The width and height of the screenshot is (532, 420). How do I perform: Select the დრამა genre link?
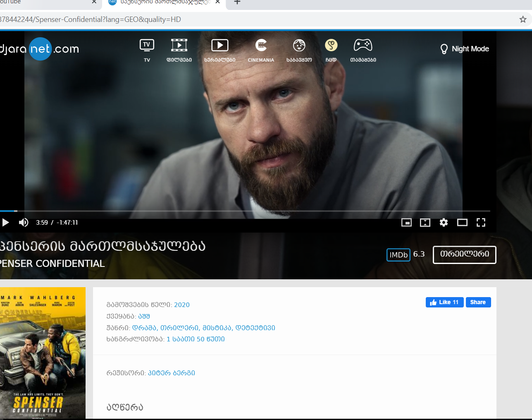pyautogui.click(x=144, y=328)
